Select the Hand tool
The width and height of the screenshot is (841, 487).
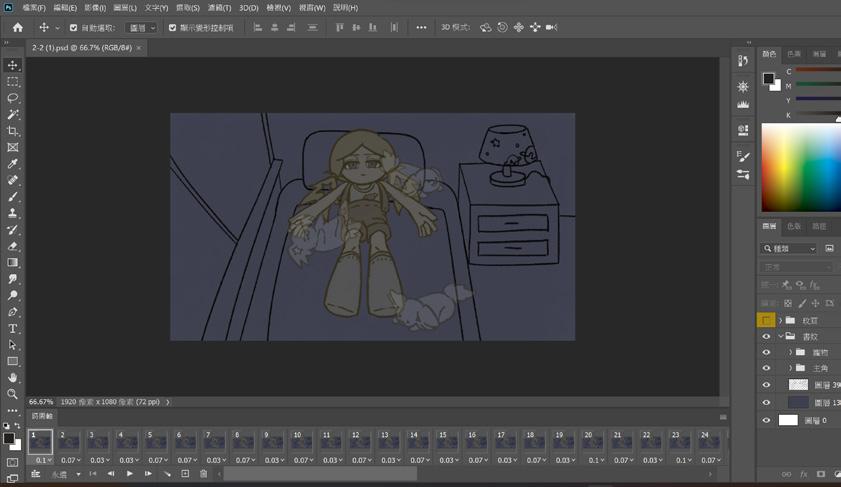coord(13,378)
